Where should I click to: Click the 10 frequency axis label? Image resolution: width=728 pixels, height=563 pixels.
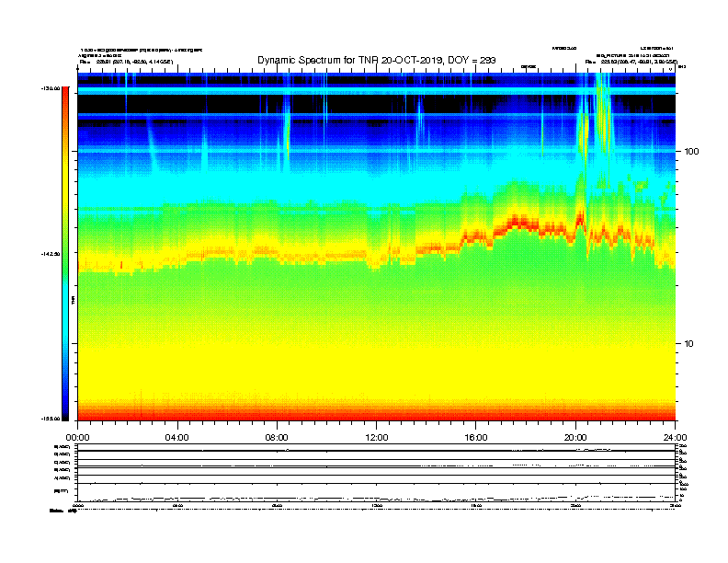coord(689,344)
